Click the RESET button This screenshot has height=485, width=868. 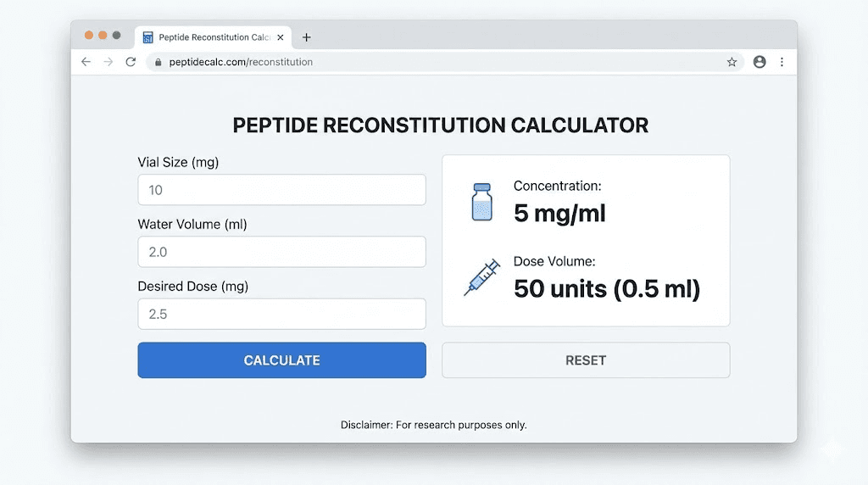pyautogui.click(x=586, y=360)
